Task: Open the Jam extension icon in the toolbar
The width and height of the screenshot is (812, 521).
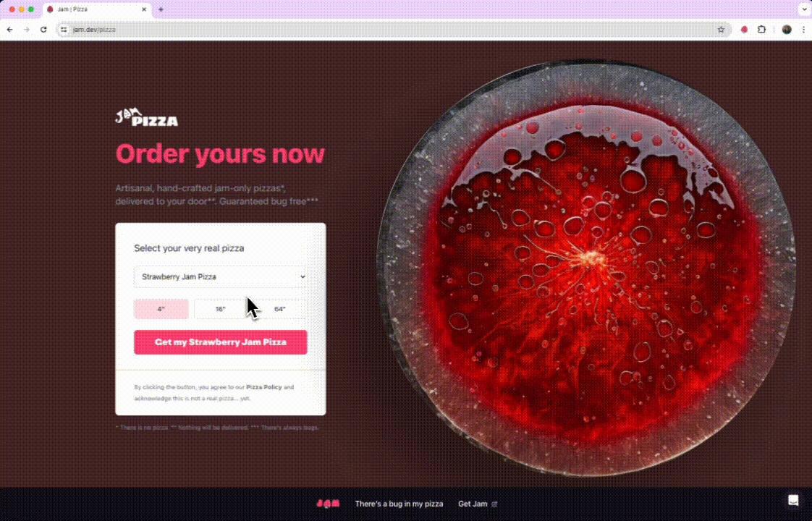Action: [744, 30]
